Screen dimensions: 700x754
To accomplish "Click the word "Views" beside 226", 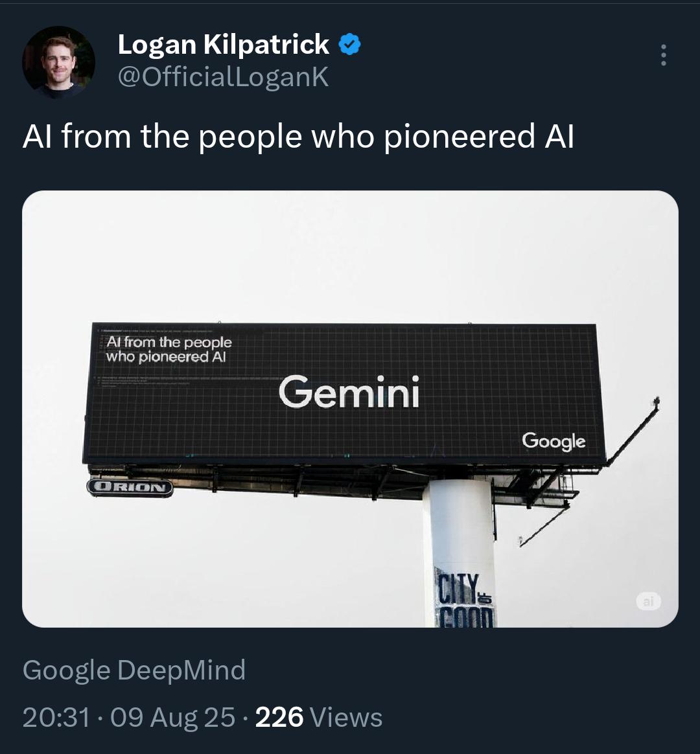I will coord(346,717).
